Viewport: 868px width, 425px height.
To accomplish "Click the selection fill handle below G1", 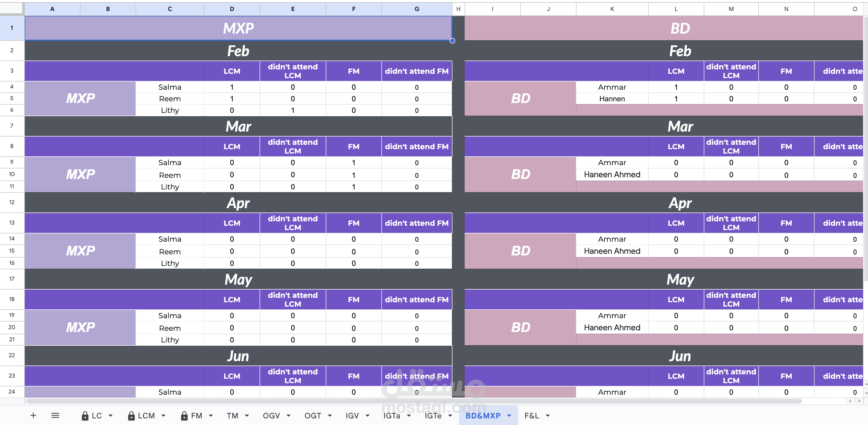I will point(452,41).
